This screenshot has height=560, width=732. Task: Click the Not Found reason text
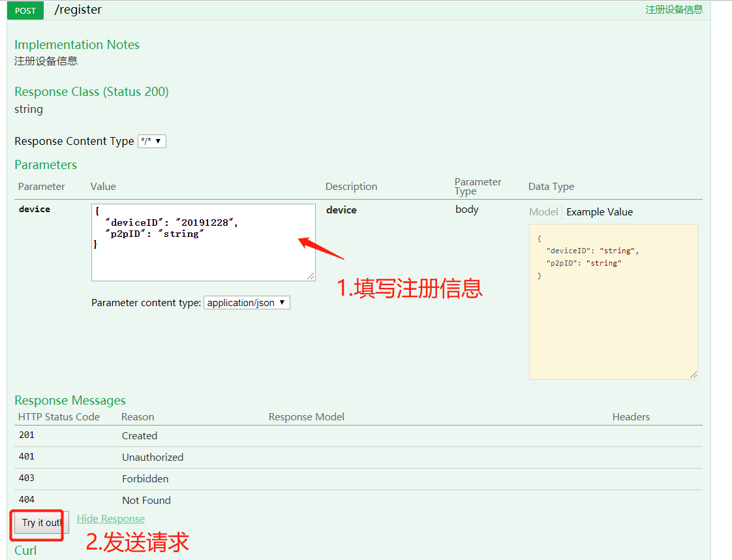click(x=147, y=500)
